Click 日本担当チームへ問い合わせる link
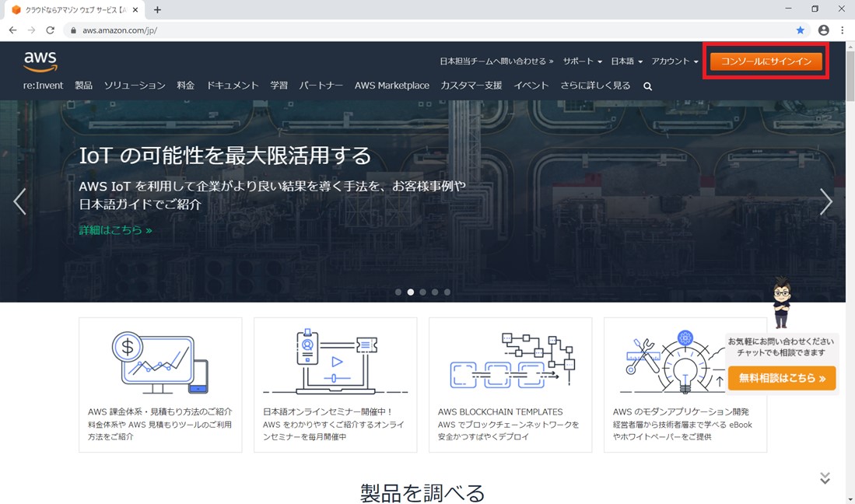855x504 pixels. point(496,61)
